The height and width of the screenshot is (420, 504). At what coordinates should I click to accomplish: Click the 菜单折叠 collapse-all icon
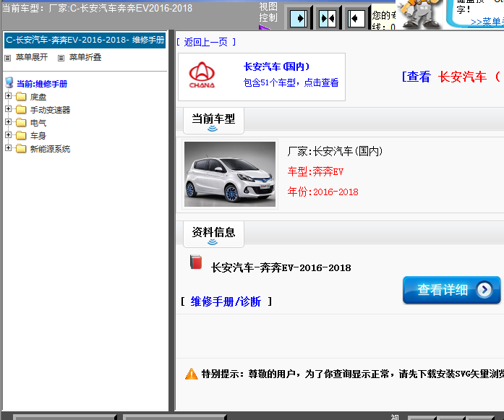pyautogui.click(x=61, y=58)
